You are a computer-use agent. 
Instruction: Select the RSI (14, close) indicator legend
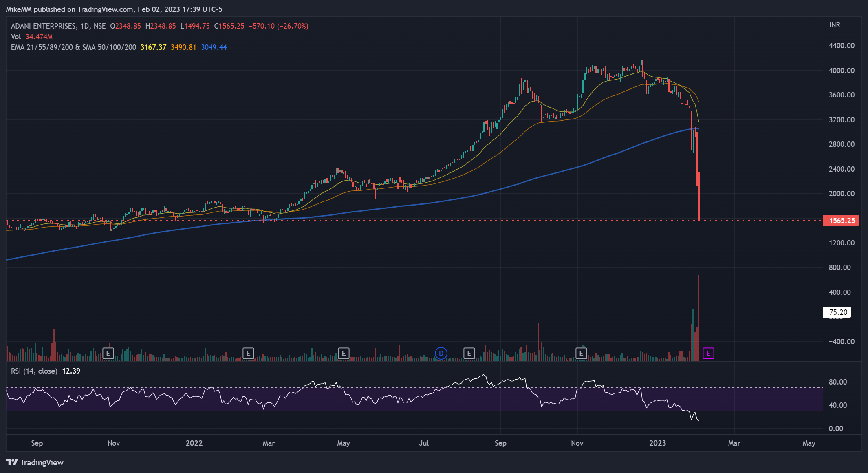click(34, 371)
